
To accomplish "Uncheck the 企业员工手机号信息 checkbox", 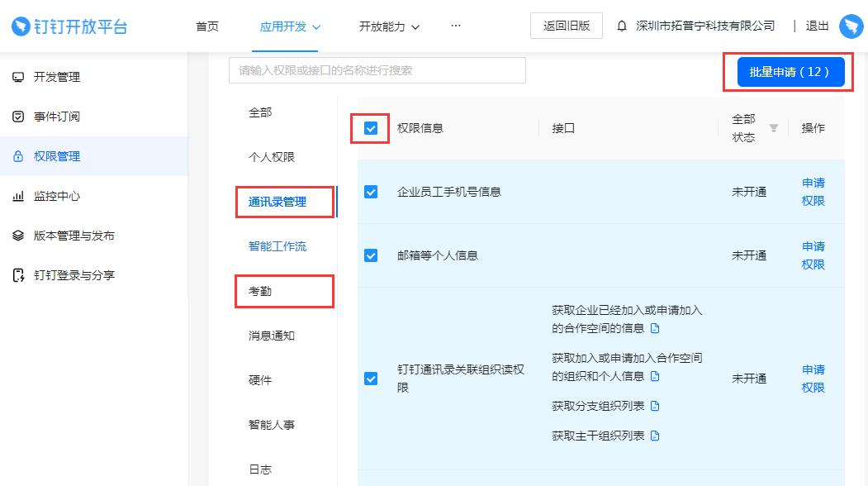I will 371,192.
